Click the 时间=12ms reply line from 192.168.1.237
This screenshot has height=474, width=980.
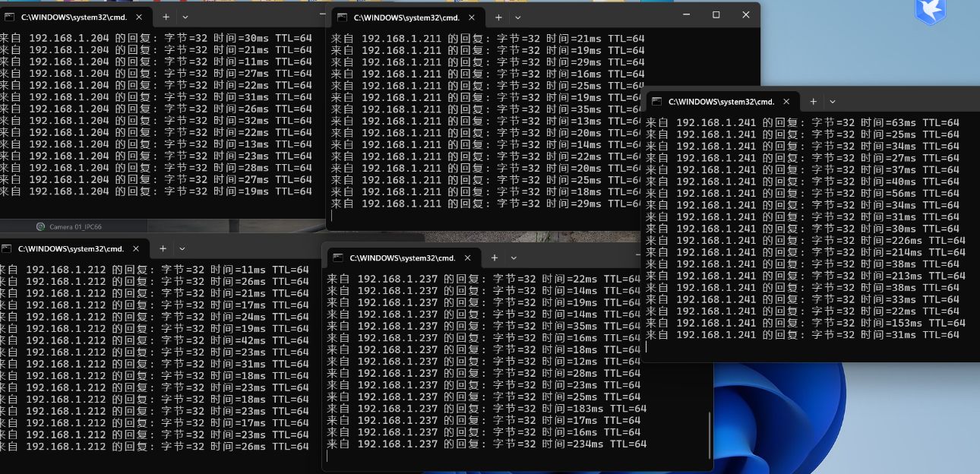tap(484, 362)
